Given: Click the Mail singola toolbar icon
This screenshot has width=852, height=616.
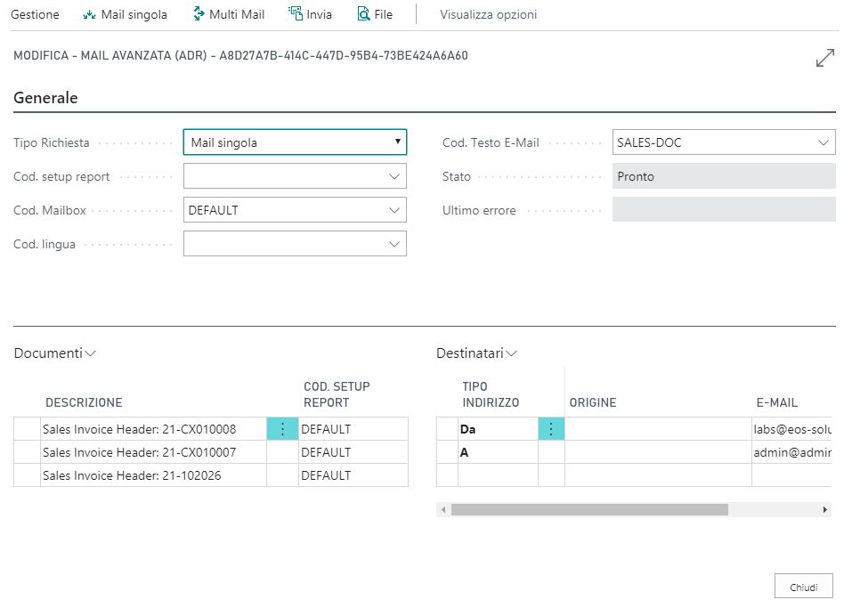Looking at the screenshot, I should coord(89,14).
